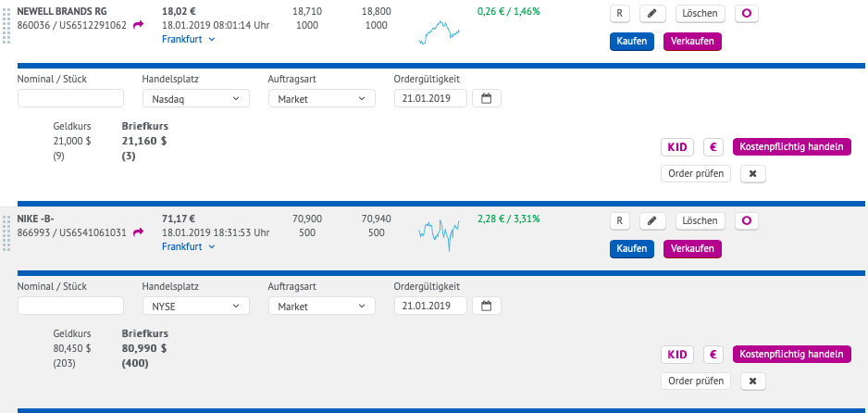Click the pink circle icon in Newell Brands row

746,14
